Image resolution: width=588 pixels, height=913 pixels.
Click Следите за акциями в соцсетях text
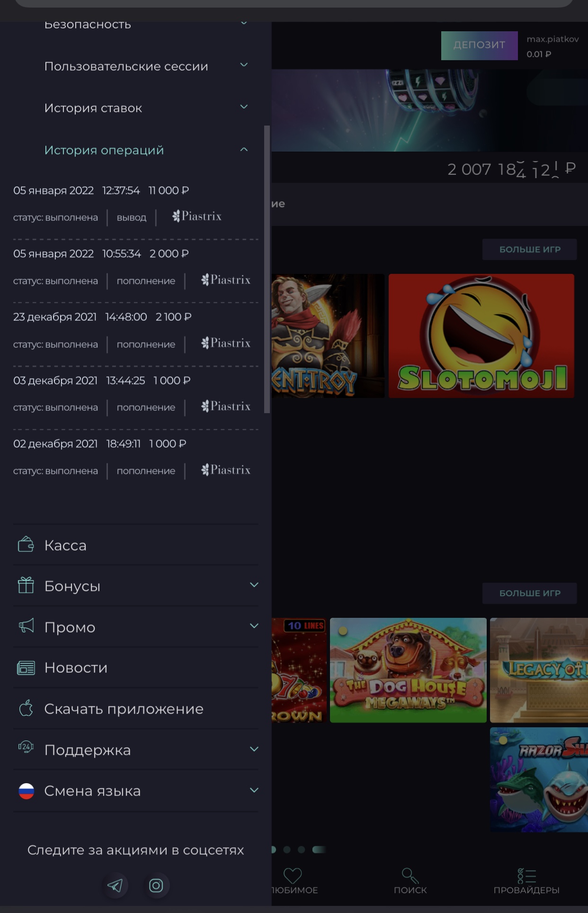pos(136,850)
